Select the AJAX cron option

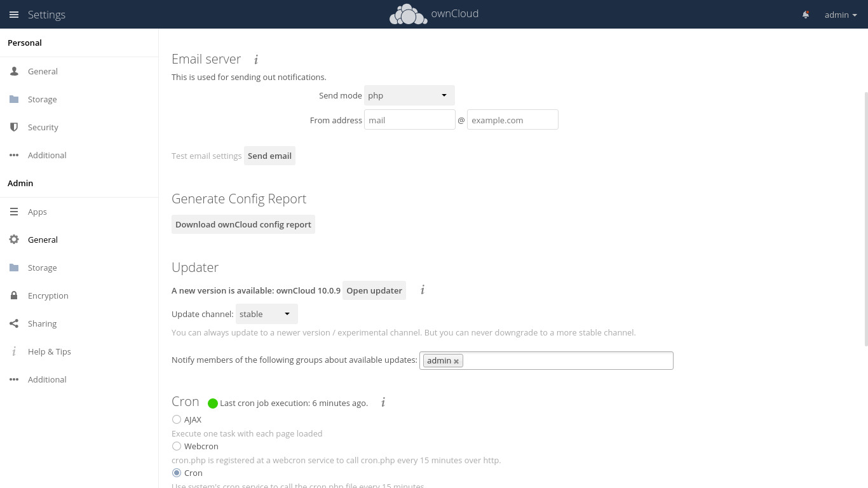coord(177,419)
